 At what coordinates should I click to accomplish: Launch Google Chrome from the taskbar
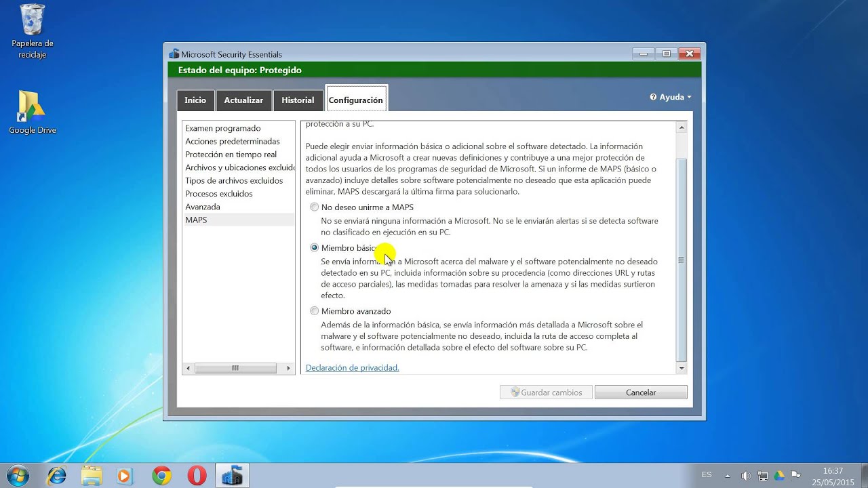pos(161,476)
